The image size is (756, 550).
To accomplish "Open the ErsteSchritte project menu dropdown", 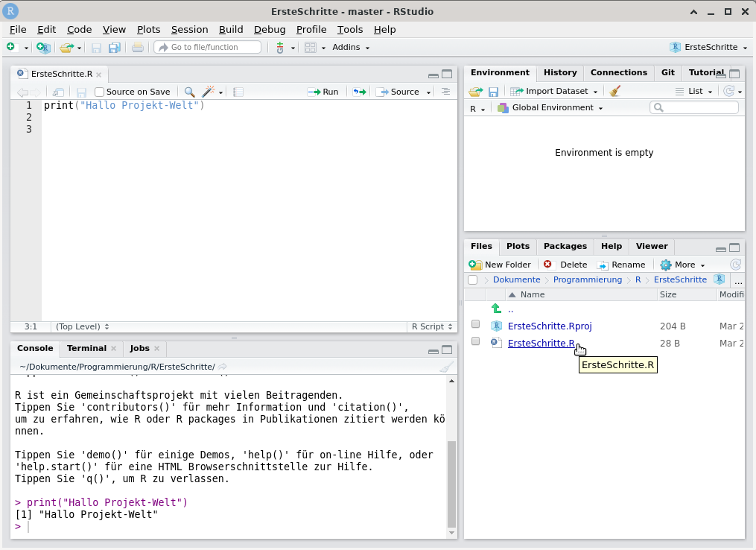I will tap(708, 47).
